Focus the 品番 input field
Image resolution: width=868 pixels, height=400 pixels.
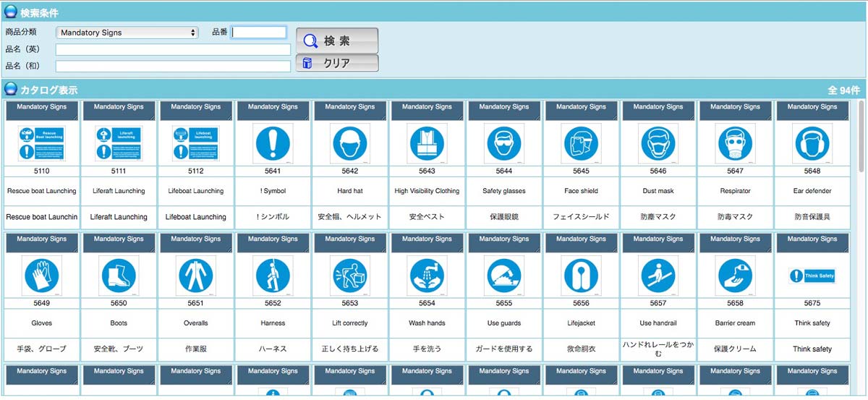point(259,33)
